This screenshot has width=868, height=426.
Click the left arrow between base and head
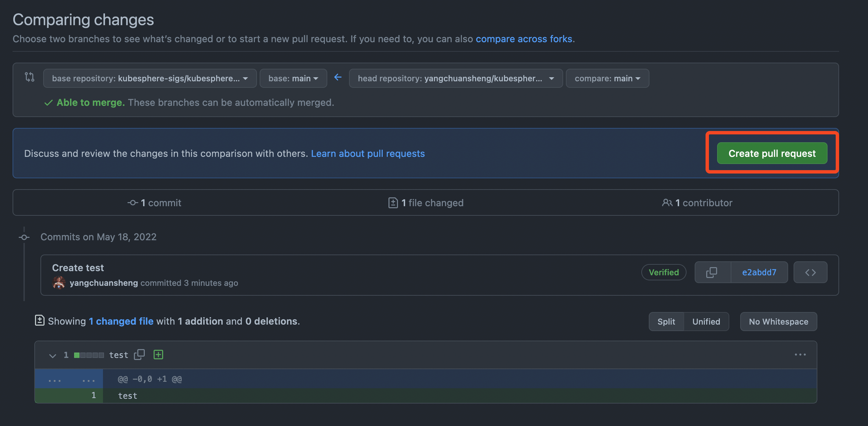(338, 78)
